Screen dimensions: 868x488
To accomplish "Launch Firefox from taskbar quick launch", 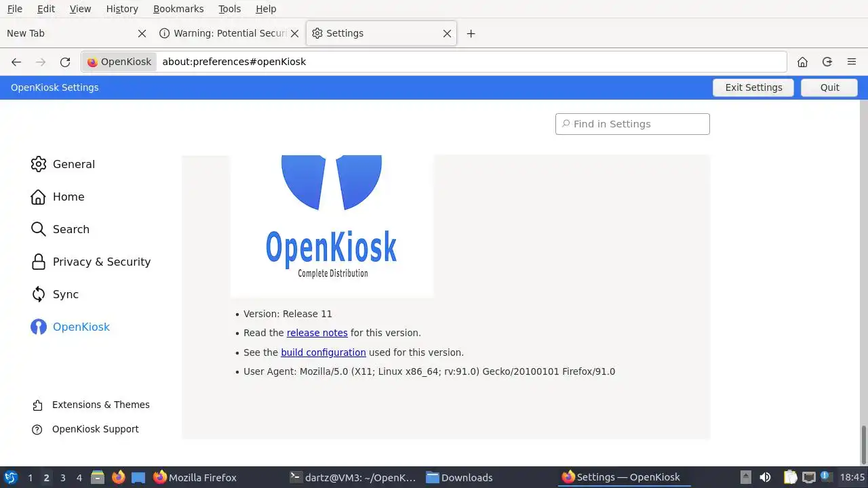I will 118,477.
